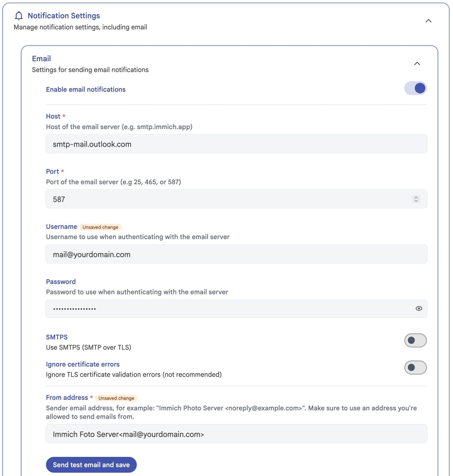
Task: Focus the Host input field
Action: pyautogui.click(x=236, y=144)
